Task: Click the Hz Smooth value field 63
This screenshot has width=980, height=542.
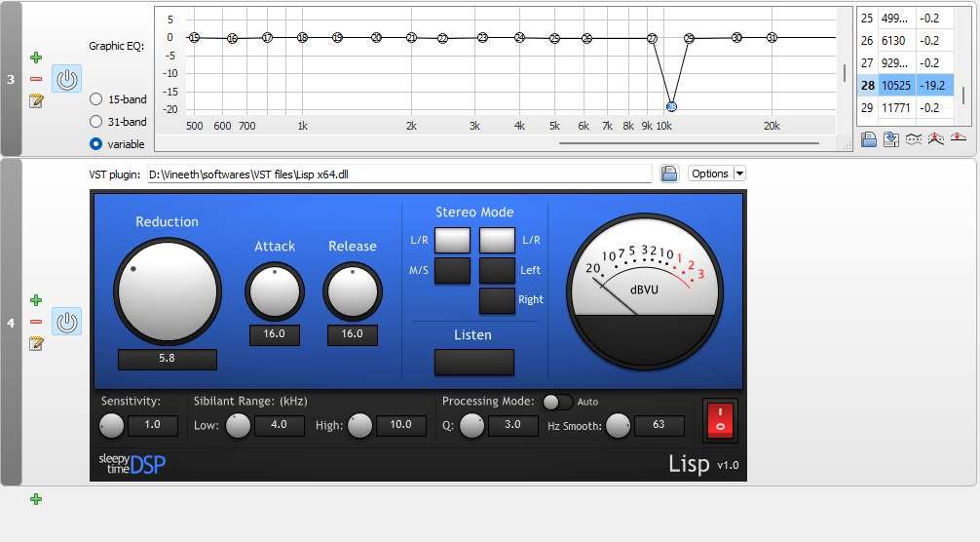Action: coord(660,426)
